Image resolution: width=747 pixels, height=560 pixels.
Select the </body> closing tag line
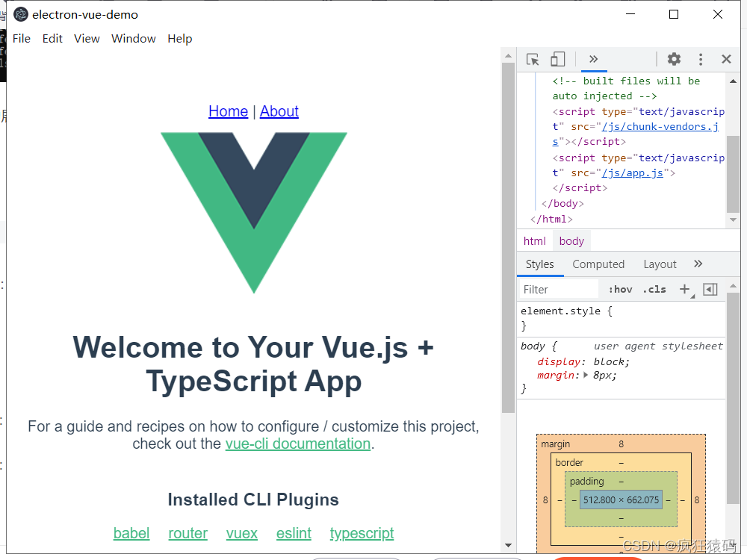562,204
